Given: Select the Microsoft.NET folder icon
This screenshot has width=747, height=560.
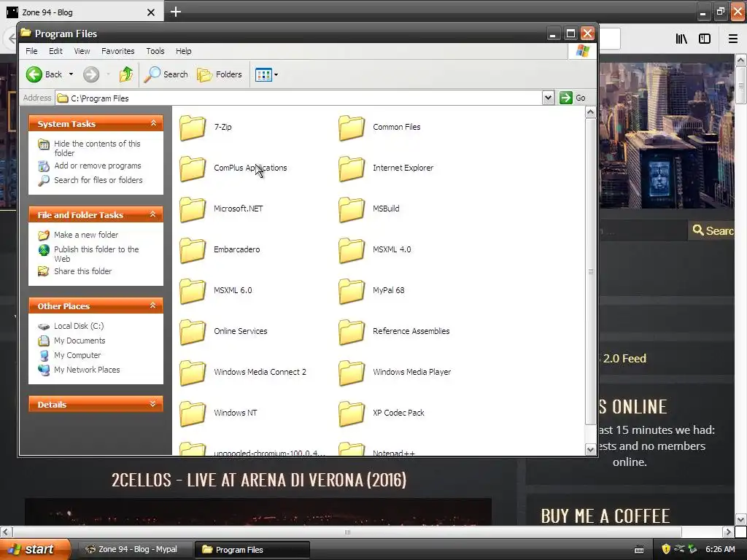Looking at the screenshot, I should [193, 209].
